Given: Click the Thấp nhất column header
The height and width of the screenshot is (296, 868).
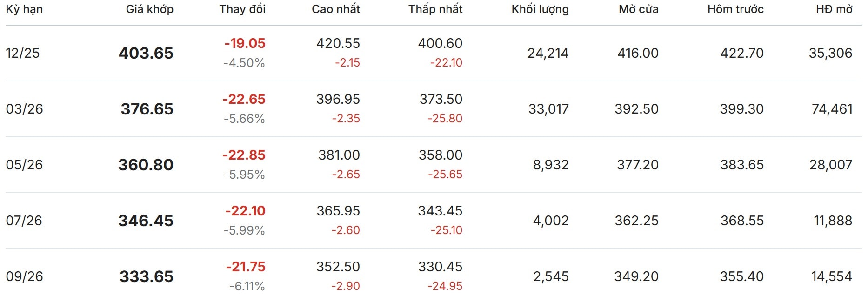Looking at the screenshot, I should coord(435,9).
